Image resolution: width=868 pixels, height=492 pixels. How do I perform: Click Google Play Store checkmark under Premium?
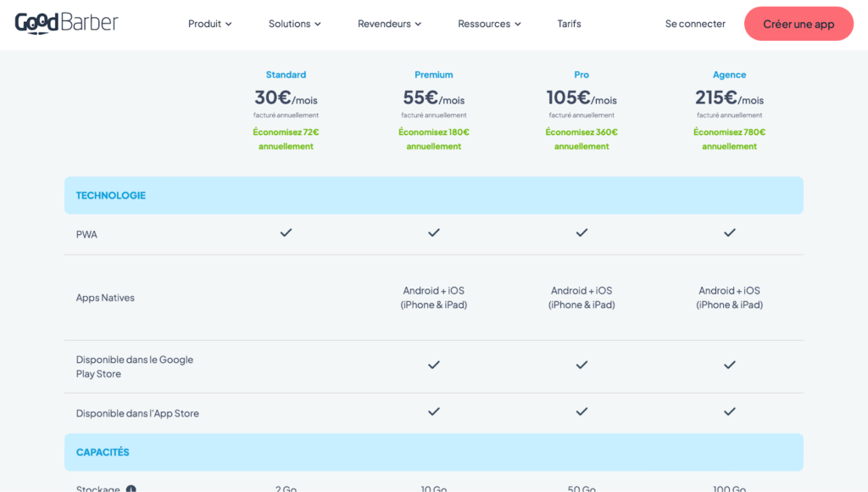click(x=434, y=365)
